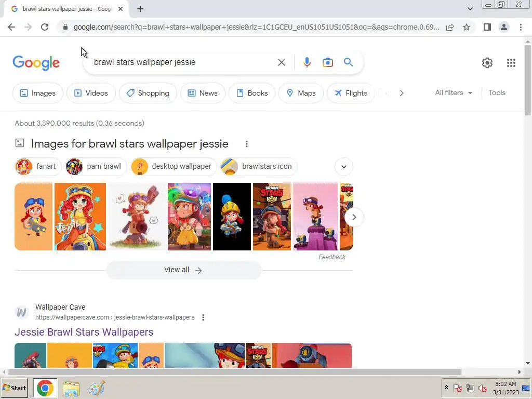The height and width of the screenshot is (399, 532).
Task: Filter results by Books
Action: [252, 94]
